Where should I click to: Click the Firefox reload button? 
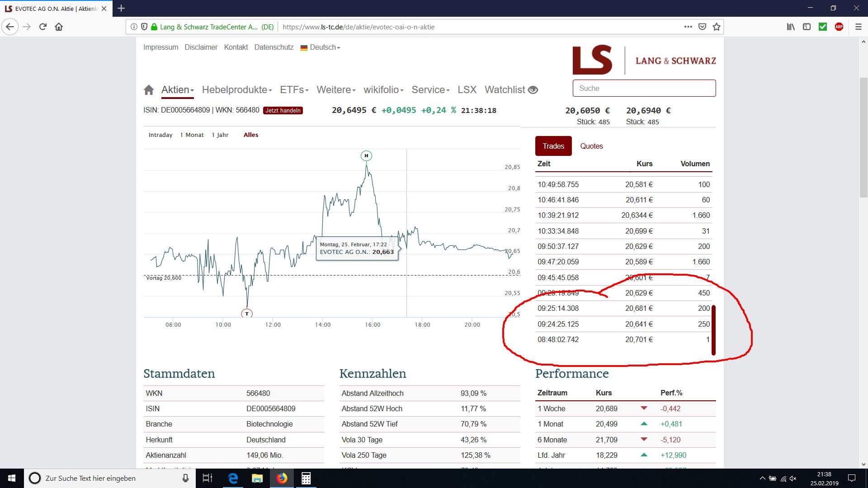pyautogui.click(x=43, y=27)
